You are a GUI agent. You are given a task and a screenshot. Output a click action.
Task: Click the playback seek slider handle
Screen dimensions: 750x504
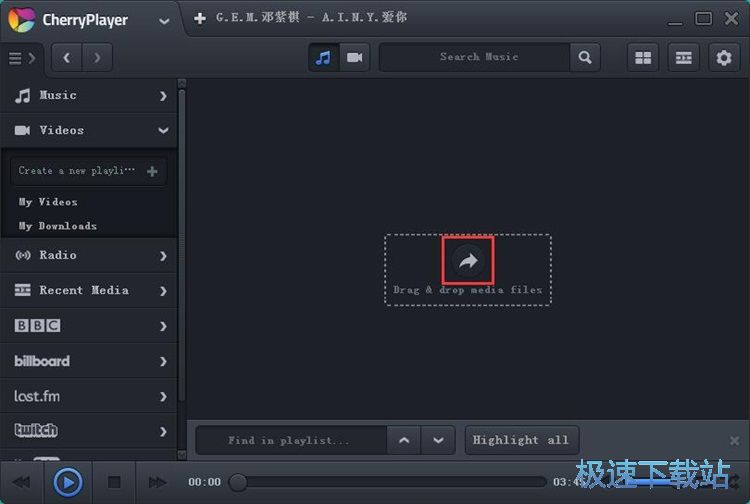tap(238, 482)
